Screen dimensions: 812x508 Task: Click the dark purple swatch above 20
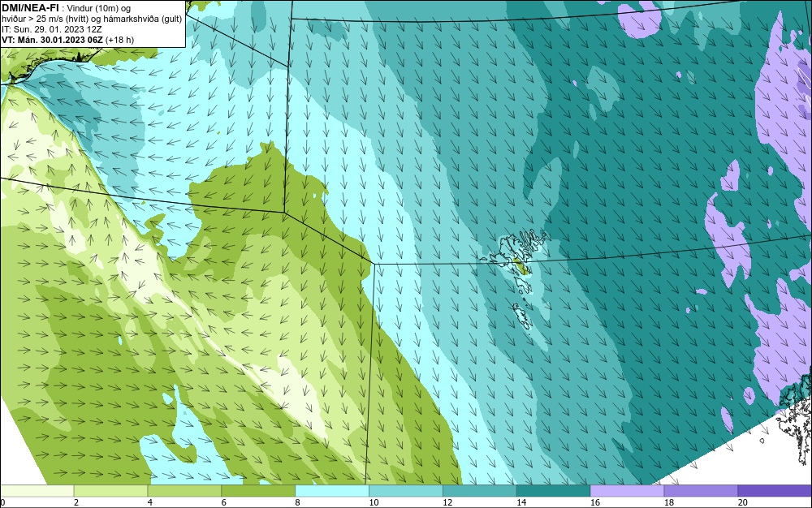click(x=775, y=490)
